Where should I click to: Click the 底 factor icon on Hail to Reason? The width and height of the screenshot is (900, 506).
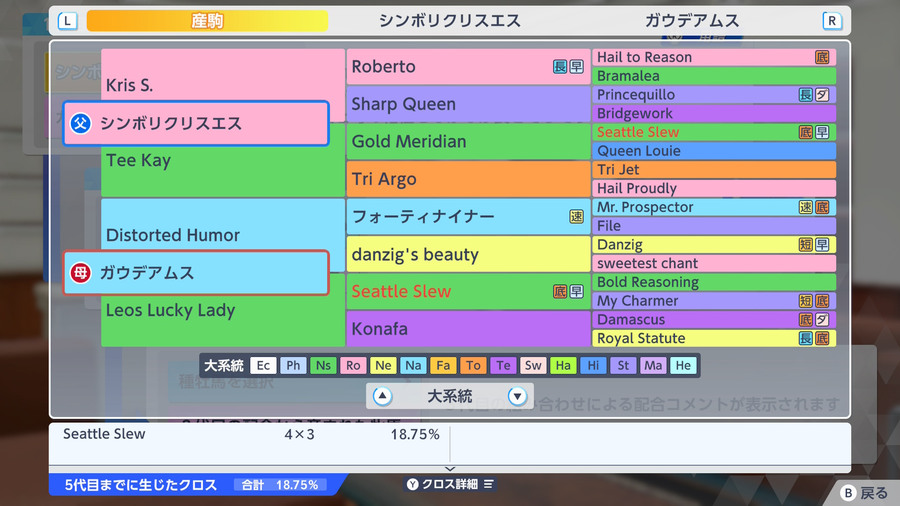click(x=822, y=57)
